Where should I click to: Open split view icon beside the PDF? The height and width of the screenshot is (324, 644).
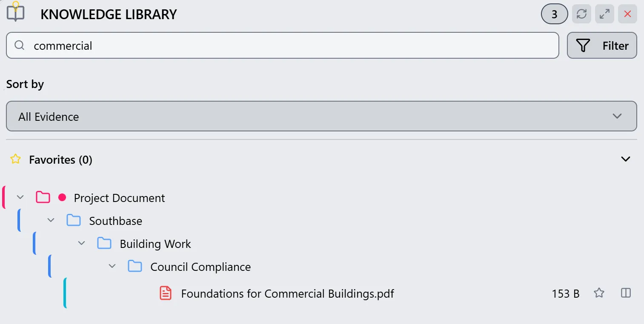pos(626,293)
